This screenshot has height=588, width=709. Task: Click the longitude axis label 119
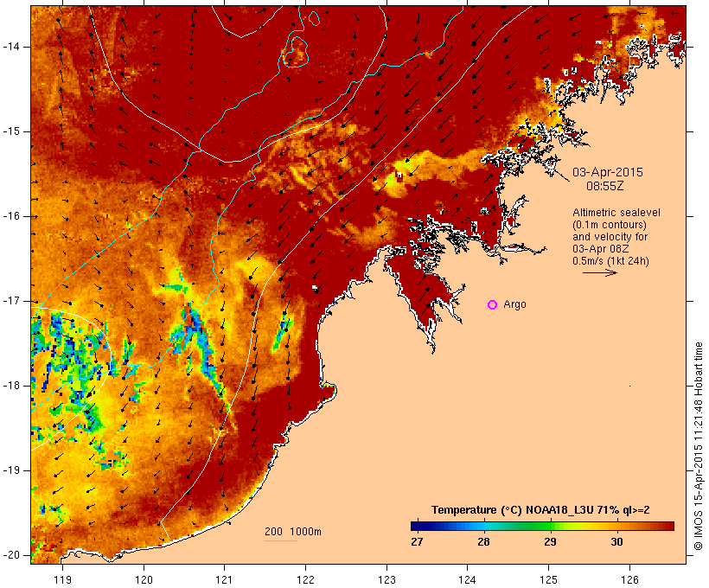(x=62, y=580)
